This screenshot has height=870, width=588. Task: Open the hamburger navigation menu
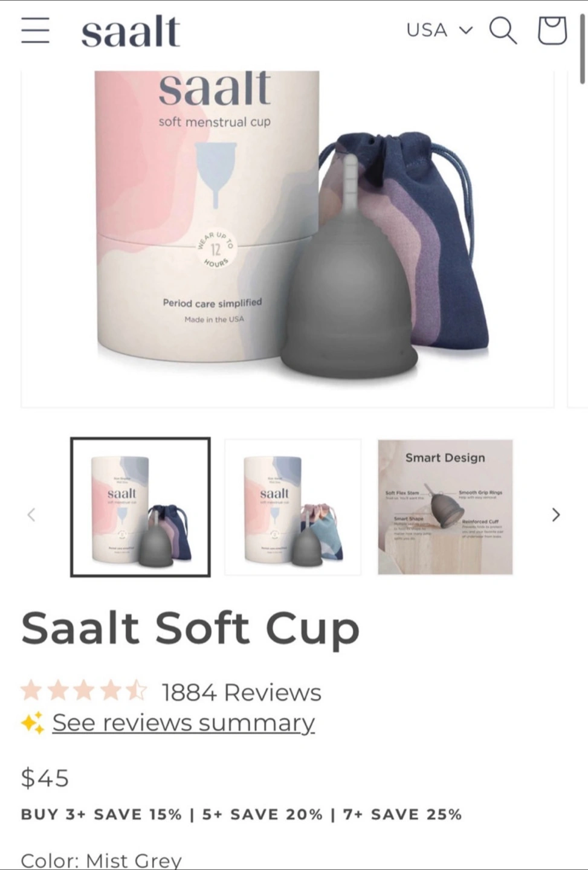point(35,30)
